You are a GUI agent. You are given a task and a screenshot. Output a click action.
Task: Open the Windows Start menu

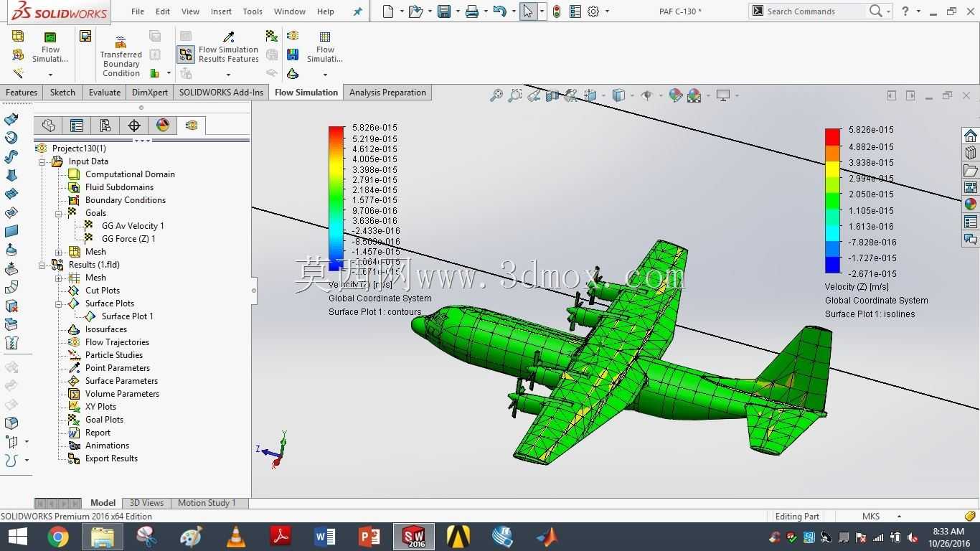point(17,537)
